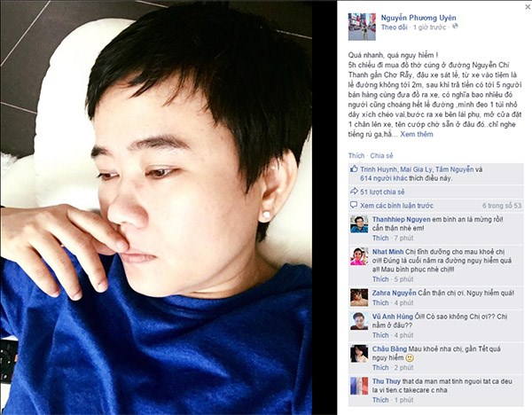This screenshot has height=415, width=532.
Task: Open Zahra Nguyễn's profile link
Action: coord(395,293)
